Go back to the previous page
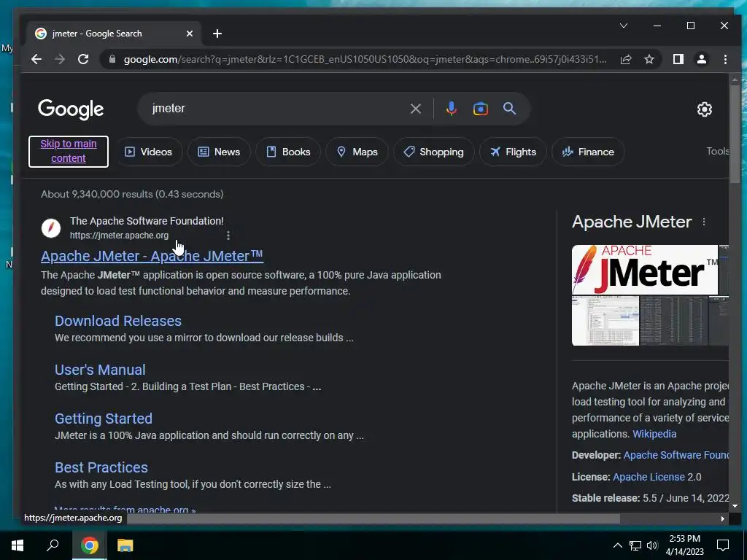Viewport: 747px width, 560px height. tap(36, 59)
